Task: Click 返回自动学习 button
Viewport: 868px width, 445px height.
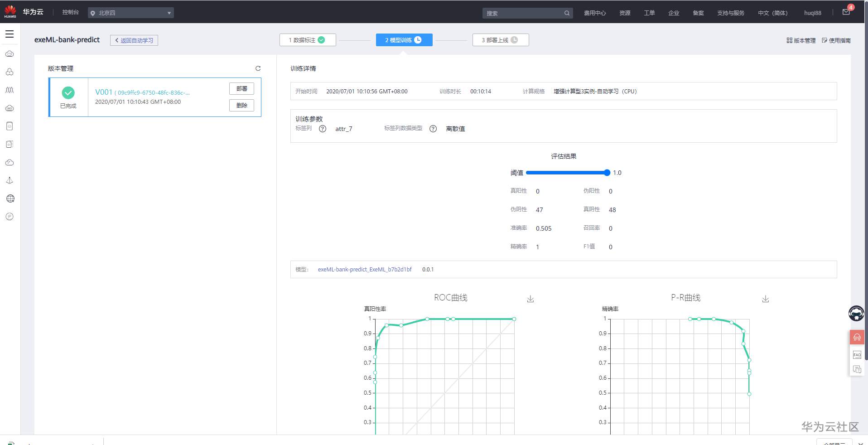Action: click(134, 40)
